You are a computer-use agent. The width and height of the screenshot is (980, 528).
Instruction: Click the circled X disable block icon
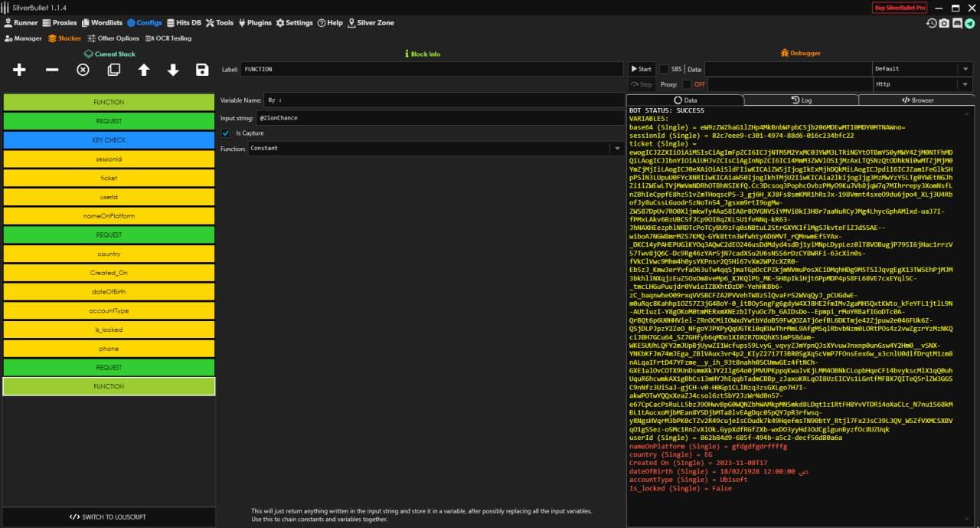[x=83, y=70]
